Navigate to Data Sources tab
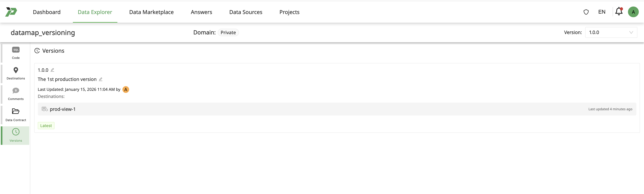 pos(245,12)
